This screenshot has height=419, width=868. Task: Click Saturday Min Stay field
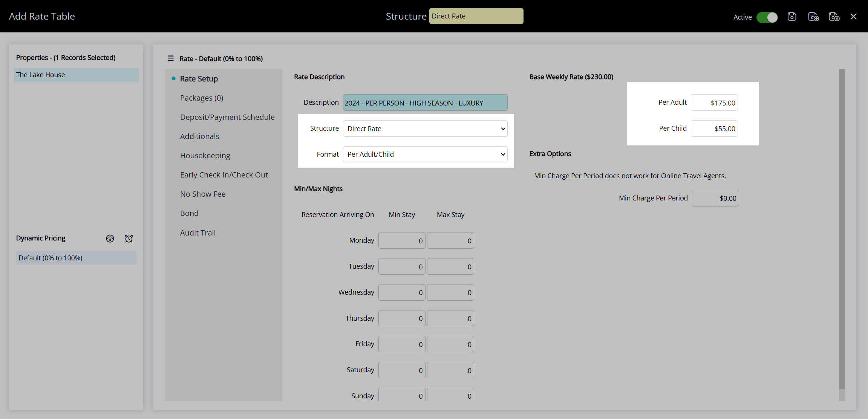pyautogui.click(x=402, y=370)
